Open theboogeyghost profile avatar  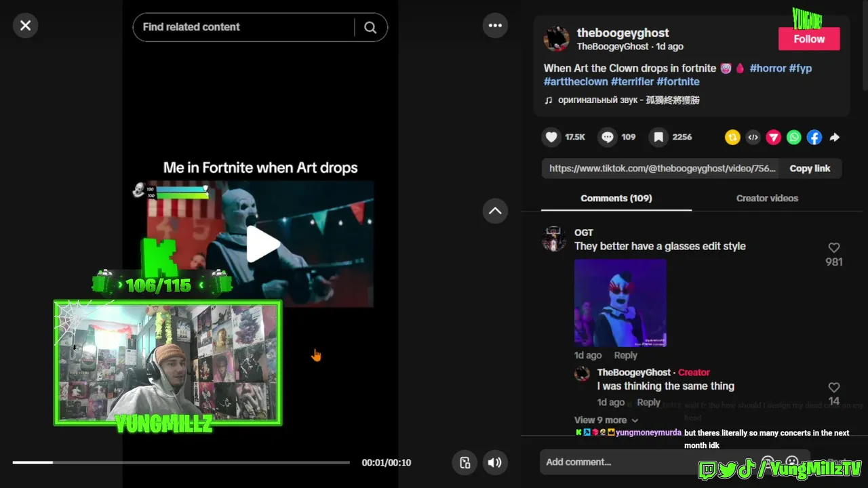556,39
